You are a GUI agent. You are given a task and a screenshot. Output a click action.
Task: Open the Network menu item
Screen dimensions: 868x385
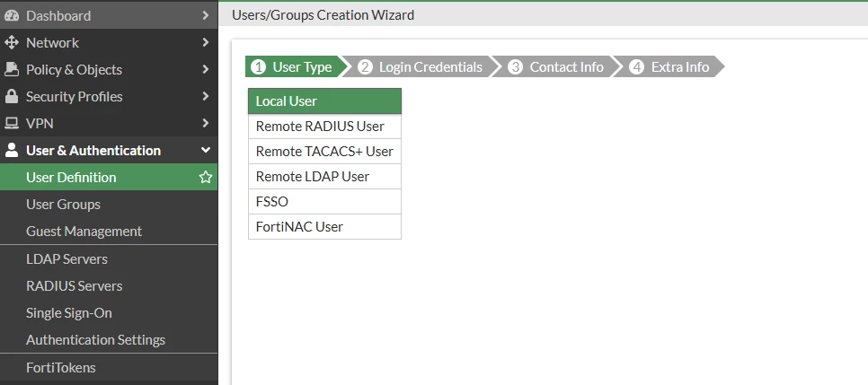click(109, 42)
